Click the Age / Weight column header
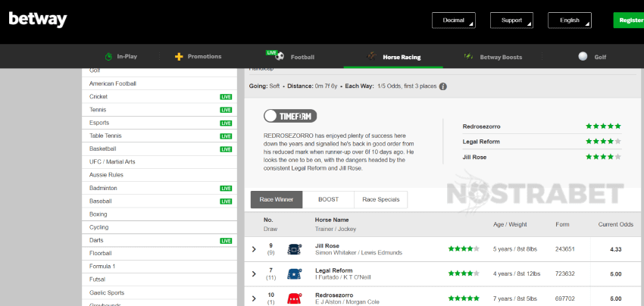This screenshot has width=644, height=306. point(510,224)
